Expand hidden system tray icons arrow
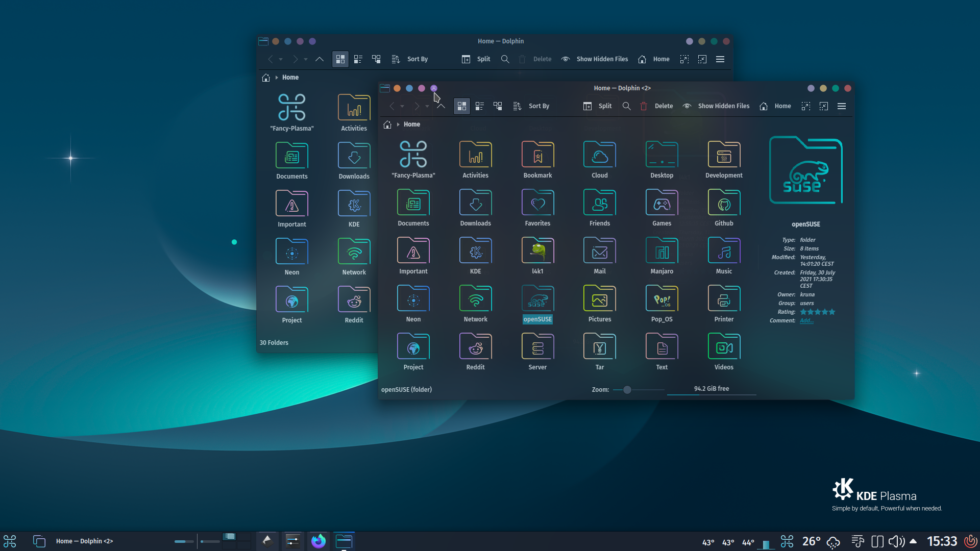 click(x=913, y=541)
